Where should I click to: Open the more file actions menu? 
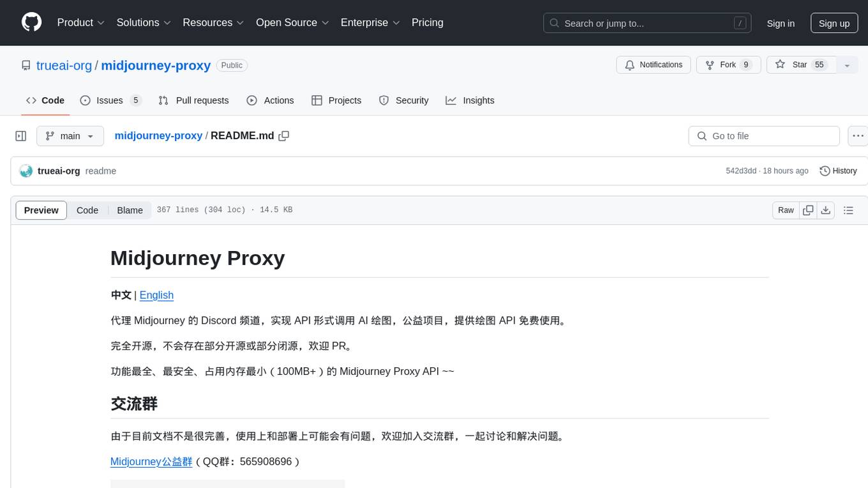pyautogui.click(x=858, y=136)
